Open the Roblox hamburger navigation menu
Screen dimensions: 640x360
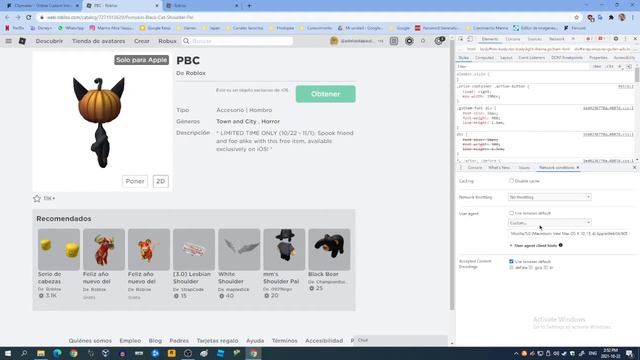click(9, 41)
